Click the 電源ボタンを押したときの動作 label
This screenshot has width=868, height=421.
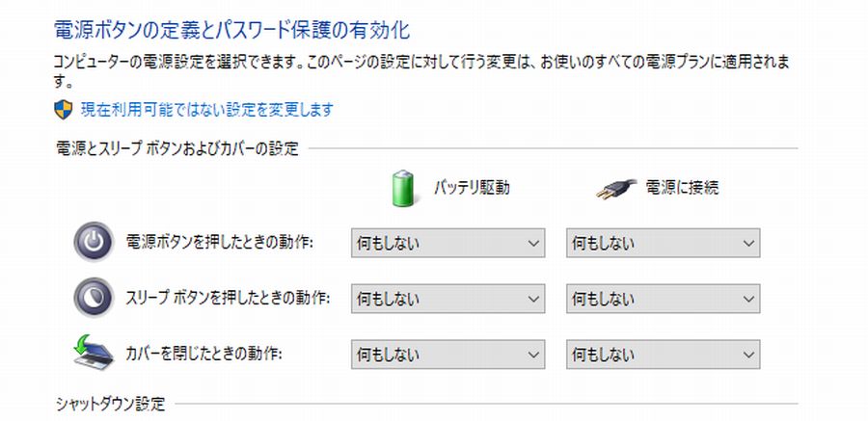coord(220,243)
